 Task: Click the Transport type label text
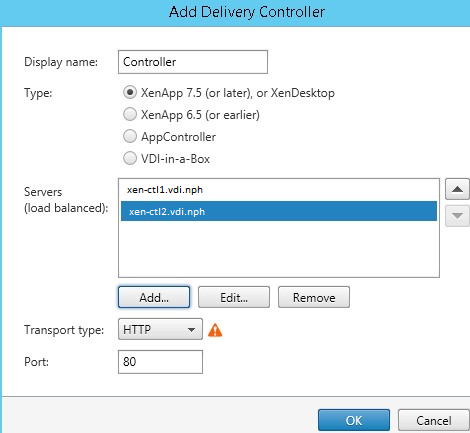[x=64, y=330]
